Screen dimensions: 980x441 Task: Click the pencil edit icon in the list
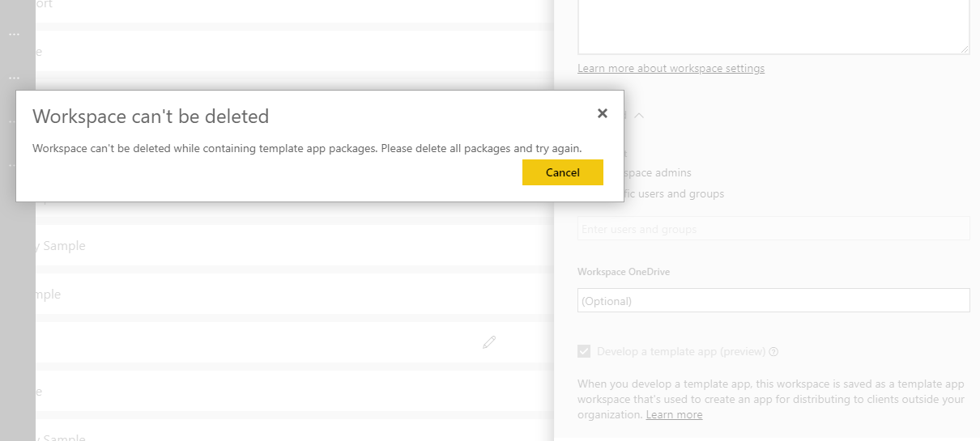[488, 342]
